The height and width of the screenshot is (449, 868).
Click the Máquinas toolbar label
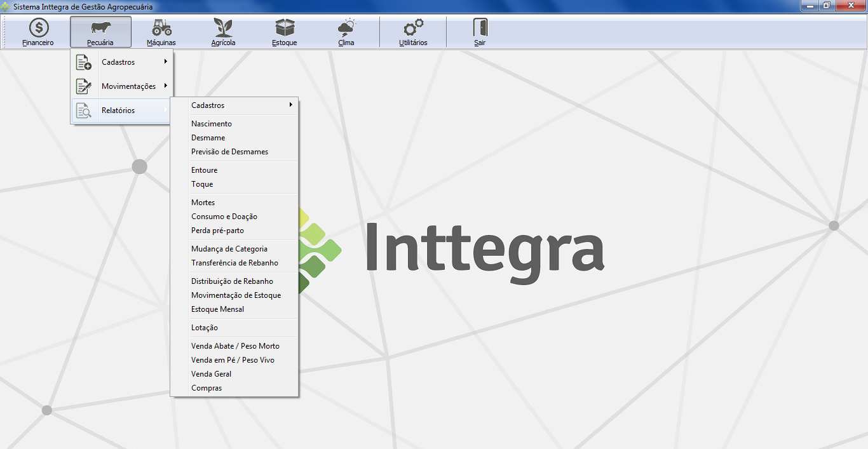click(161, 43)
